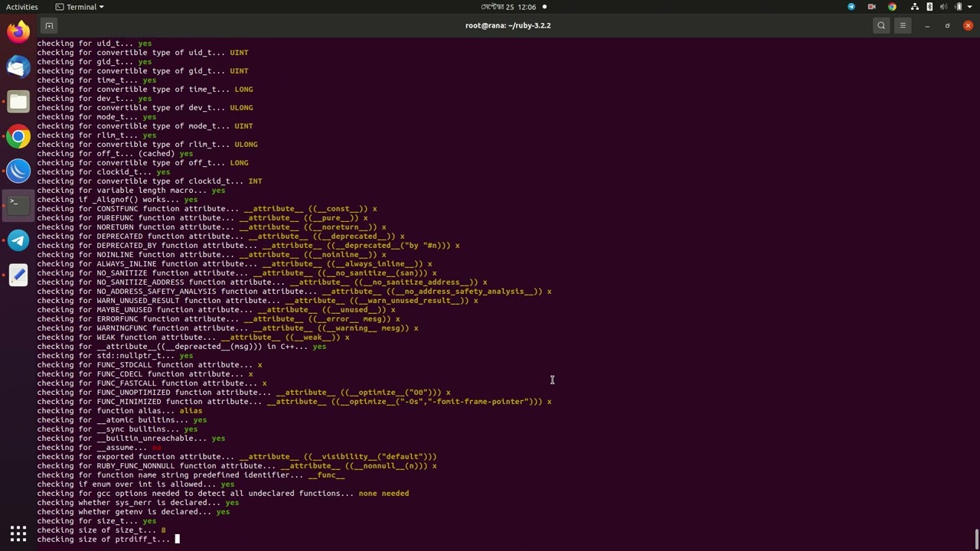The image size is (980, 551).
Task: Click the CONSTFUNC function attribute line
Action: click(207, 209)
